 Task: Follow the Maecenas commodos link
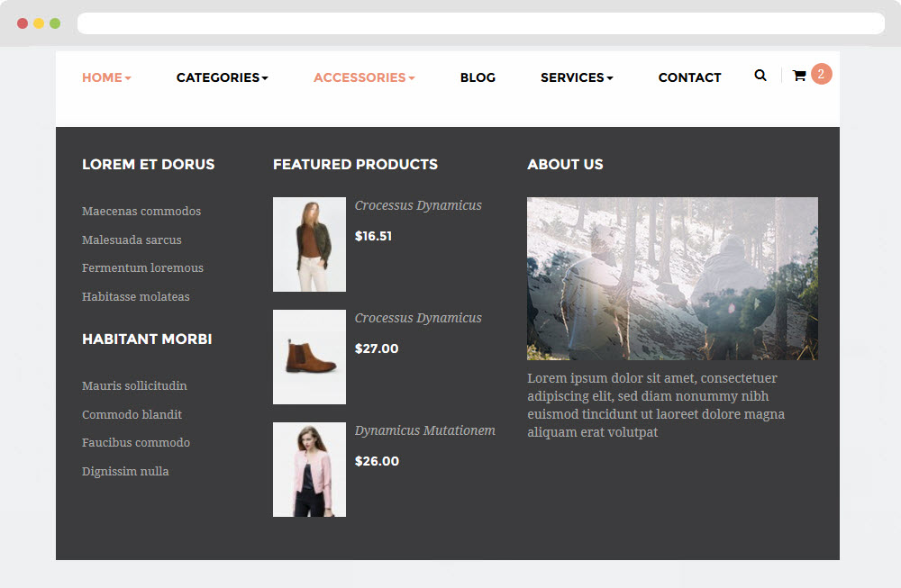click(x=141, y=212)
